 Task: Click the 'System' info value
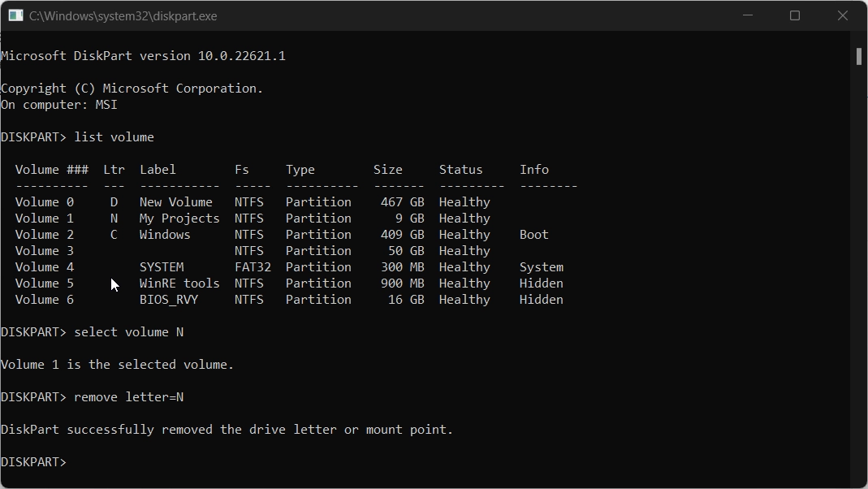(x=542, y=267)
